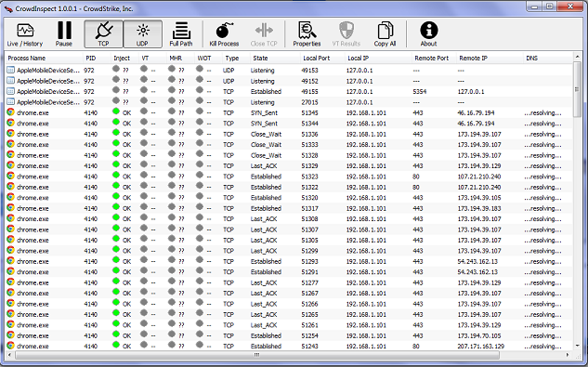Click local port 51328 cell
Viewport: 588px width, 367px height.
309,155
